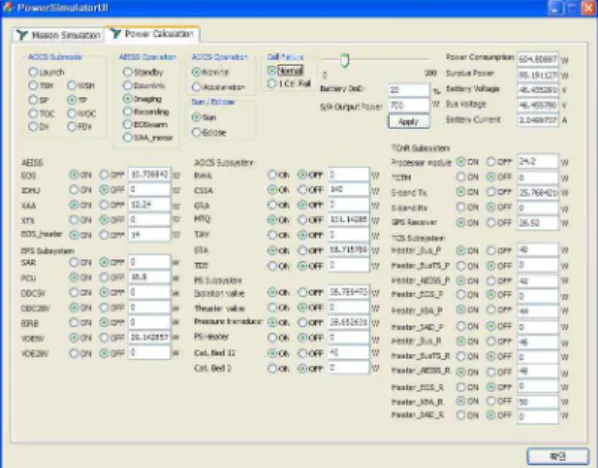Turn S-band Tx OFF
Viewport: 598px width, 468px height.
pos(491,192)
